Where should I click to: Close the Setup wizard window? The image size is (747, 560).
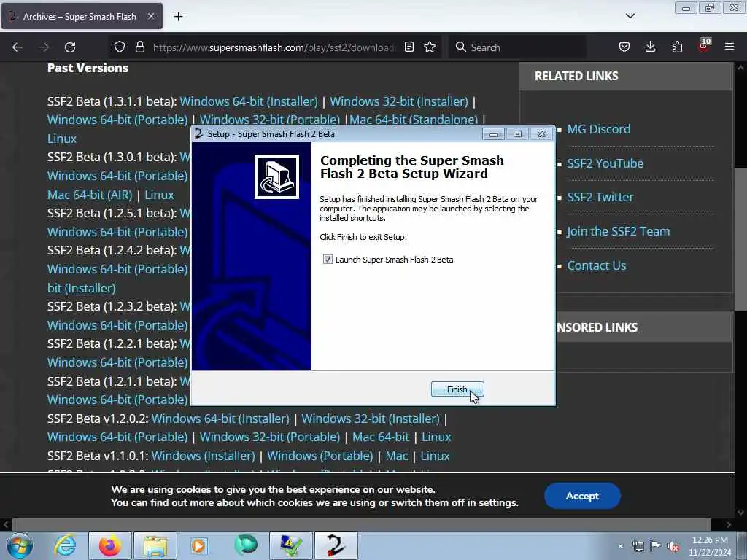pyautogui.click(x=542, y=134)
